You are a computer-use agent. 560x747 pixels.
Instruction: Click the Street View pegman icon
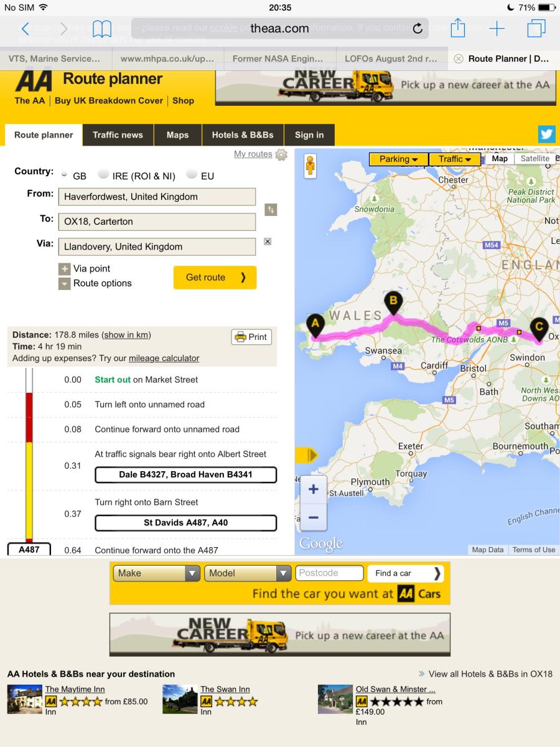(310, 166)
